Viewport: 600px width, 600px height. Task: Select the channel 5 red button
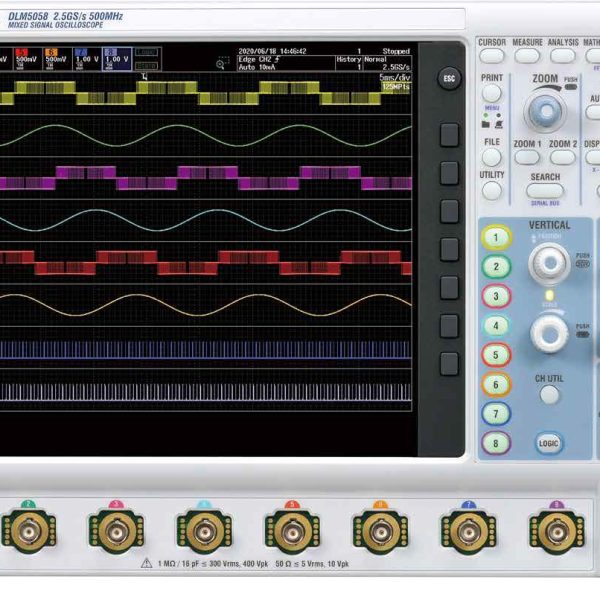(x=495, y=354)
